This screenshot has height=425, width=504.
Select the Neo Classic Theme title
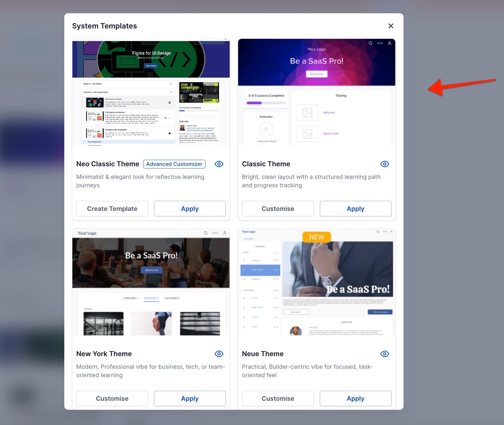pos(108,164)
